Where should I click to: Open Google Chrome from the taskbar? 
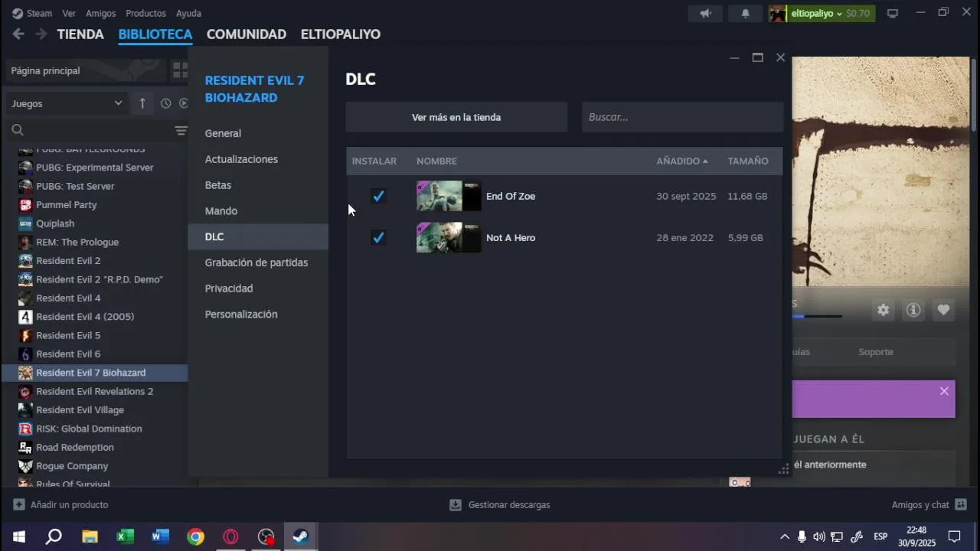(195, 536)
